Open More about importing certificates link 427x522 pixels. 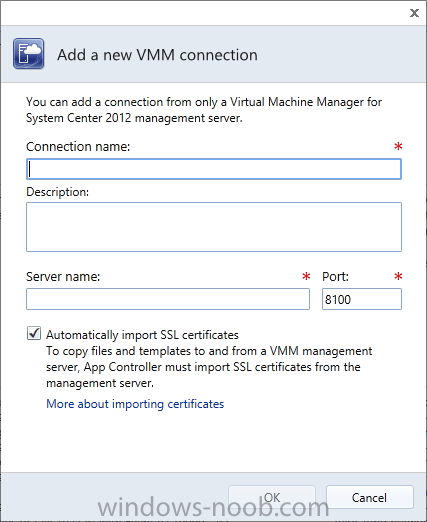click(x=135, y=404)
